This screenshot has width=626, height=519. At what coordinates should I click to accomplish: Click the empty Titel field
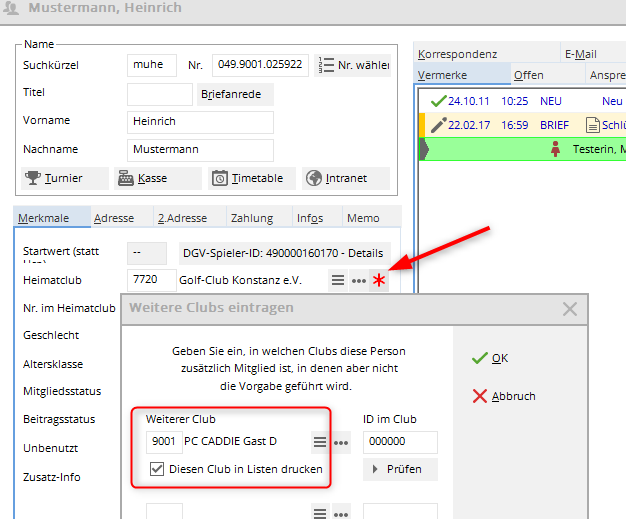[160, 94]
